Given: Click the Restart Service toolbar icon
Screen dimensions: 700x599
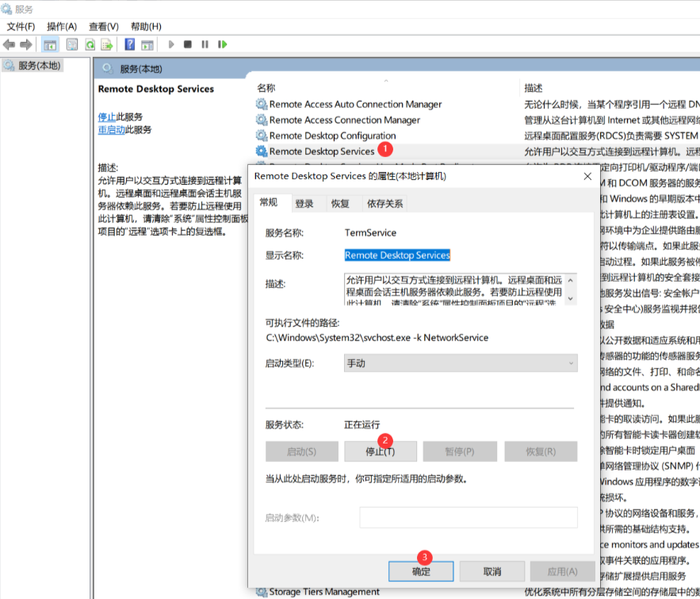Looking at the screenshot, I should (x=223, y=44).
